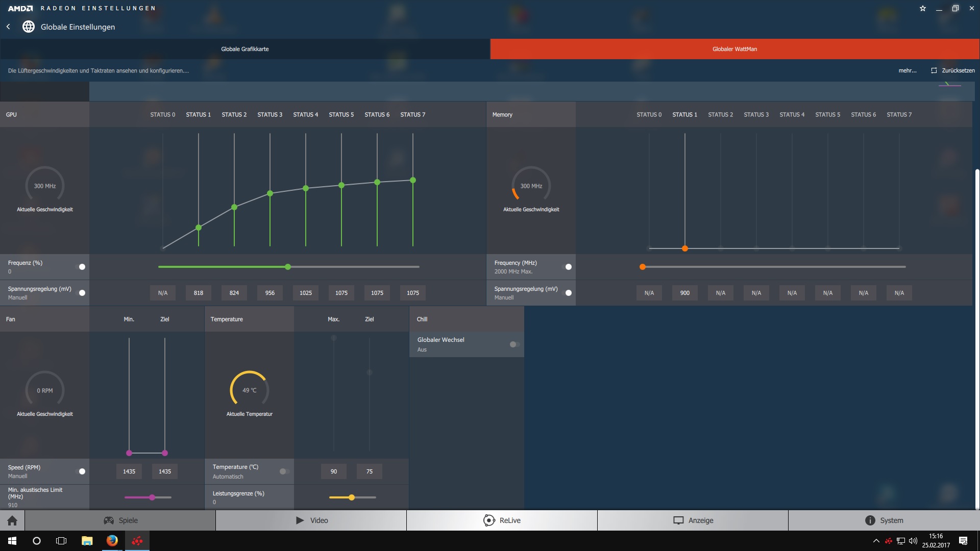The height and width of the screenshot is (551, 980).
Task: Open the Anzeige display section
Action: point(693,520)
